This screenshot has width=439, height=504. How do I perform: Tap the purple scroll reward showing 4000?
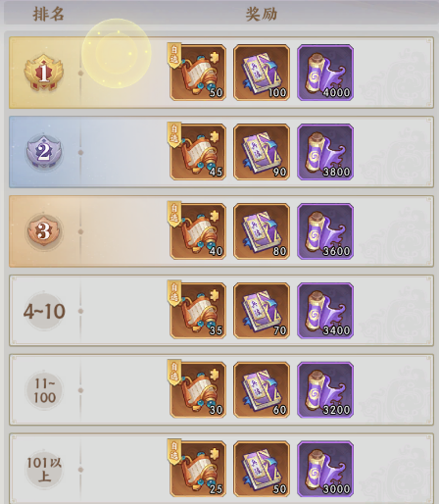pos(325,73)
